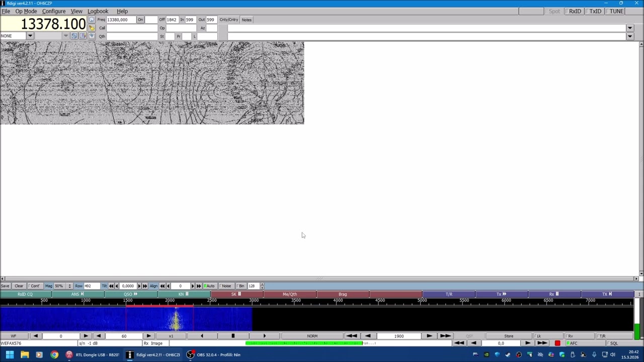The height and width of the screenshot is (362, 644).
Task: Open the Logbook menu
Action: click(x=98, y=11)
